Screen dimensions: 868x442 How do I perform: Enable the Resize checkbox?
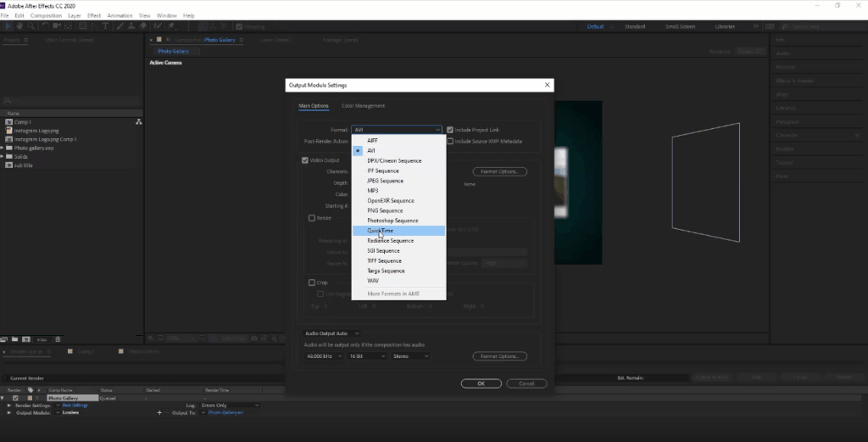click(x=312, y=218)
